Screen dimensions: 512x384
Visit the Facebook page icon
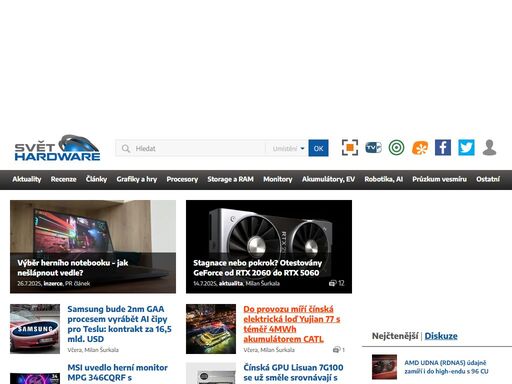click(443, 148)
